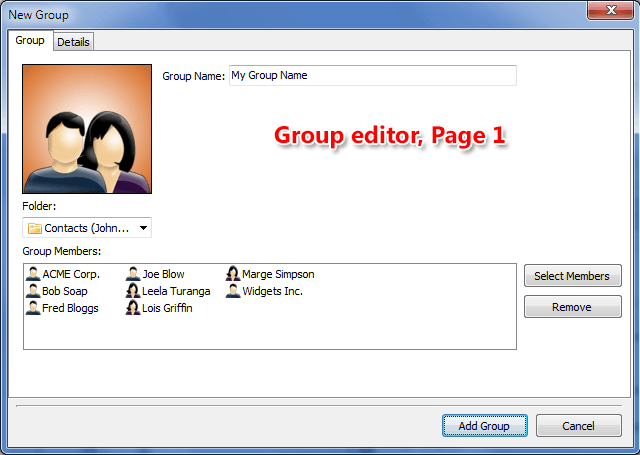Select member name Bob Soap
This screenshot has height=455, width=640.
click(x=65, y=291)
